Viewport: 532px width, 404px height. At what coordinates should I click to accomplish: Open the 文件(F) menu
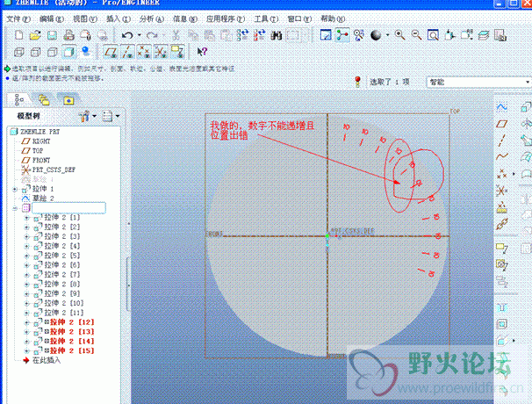[x=18, y=19]
